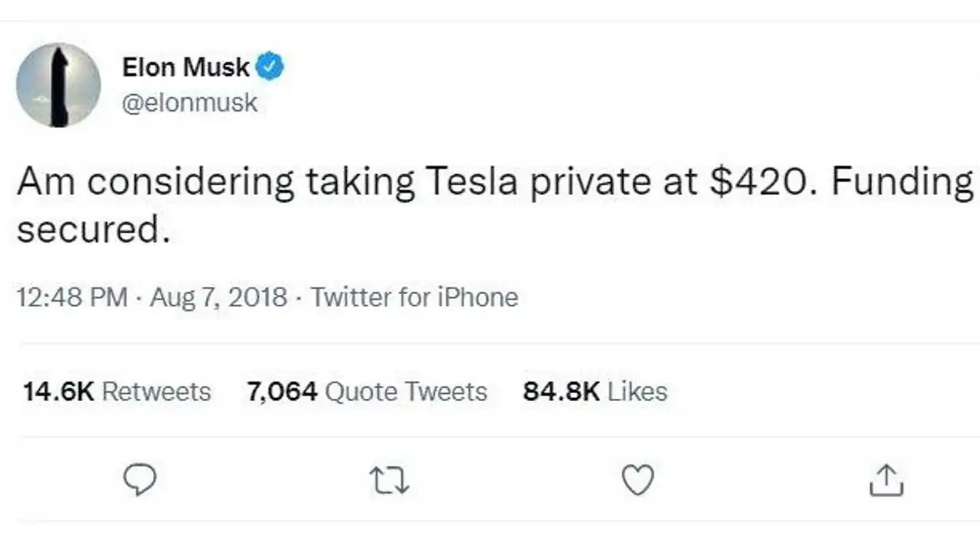The width and height of the screenshot is (980, 551).
Task: Show the 84.8K Likes list
Action: click(595, 392)
